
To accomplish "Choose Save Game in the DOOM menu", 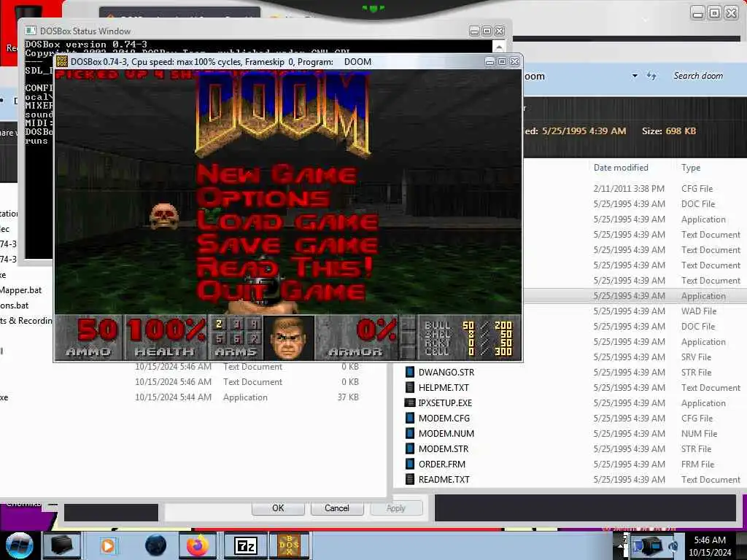I will [x=287, y=245].
